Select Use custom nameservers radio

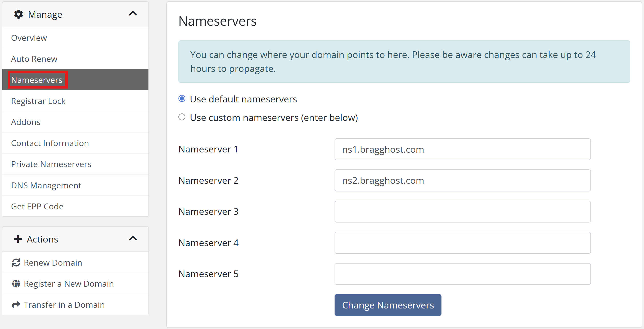182,117
